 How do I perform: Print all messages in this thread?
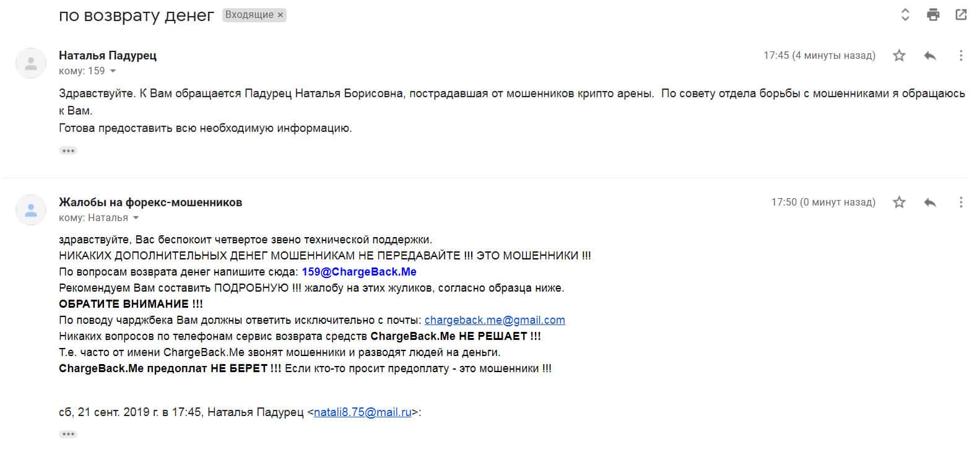coord(933,15)
